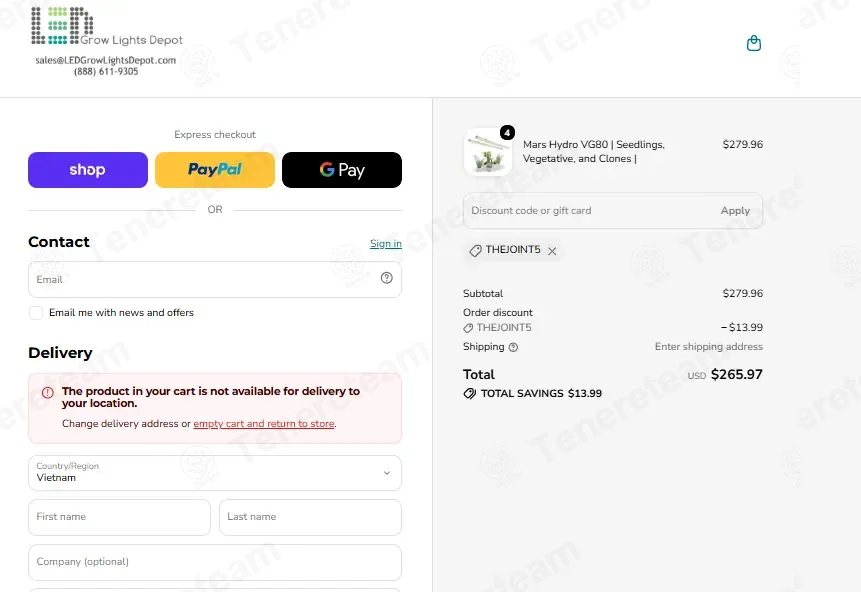Choose PayPal express checkout
The width and height of the screenshot is (861, 592).
215,170
